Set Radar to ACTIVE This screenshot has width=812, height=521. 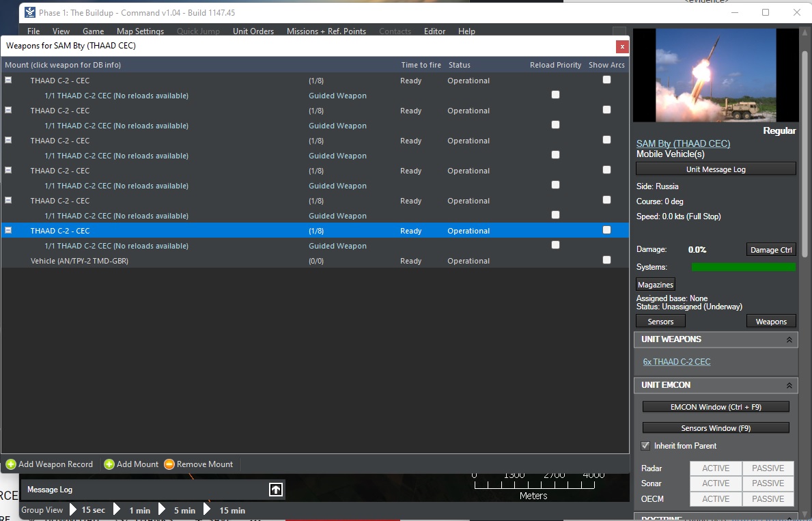[x=716, y=468]
